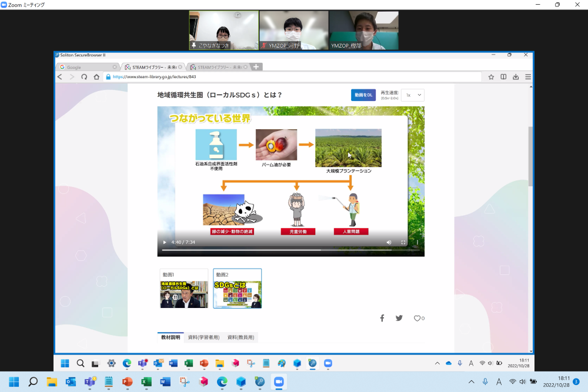Click Zoom on the shared screen taskbar
588x392 pixels.
pos(328,363)
